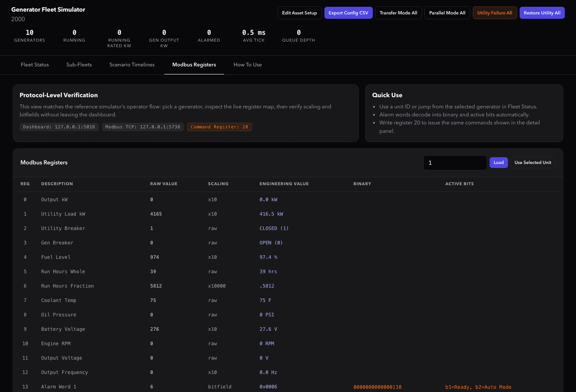Switch to Fleet Status tab
This screenshot has width=576, height=392.
pyautogui.click(x=35, y=65)
